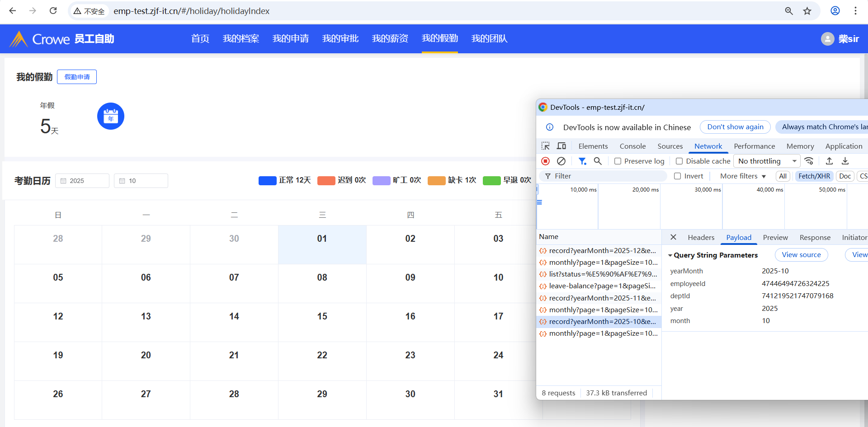Go back to the previous browser page
Screen dimensions: 868x427
pyautogui.click(x=13, y=11)
